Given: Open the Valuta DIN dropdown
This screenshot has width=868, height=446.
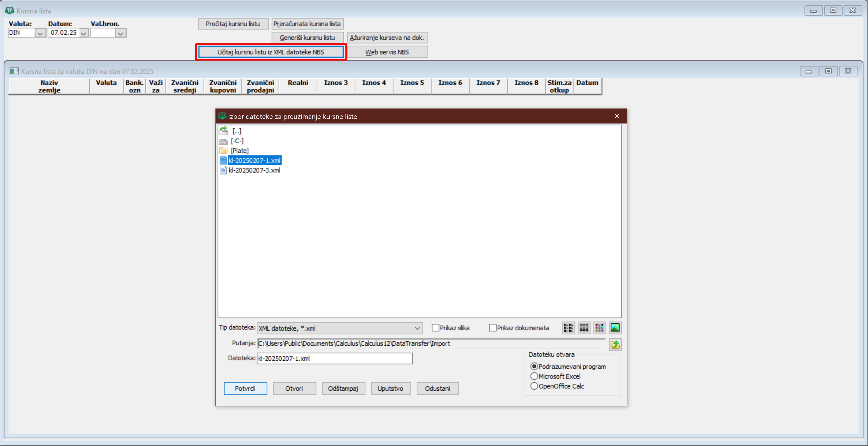Looking at the screenshot, I should 40,33.
